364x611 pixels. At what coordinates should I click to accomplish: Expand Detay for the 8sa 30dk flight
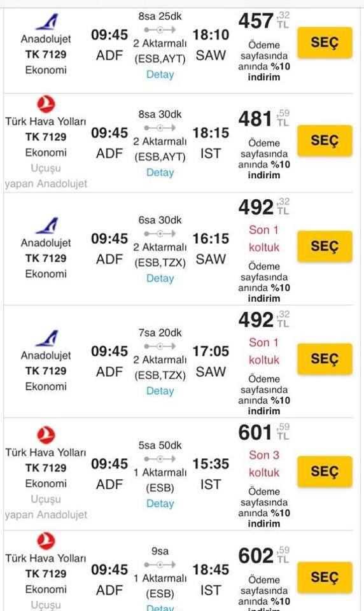click(160, 172)
